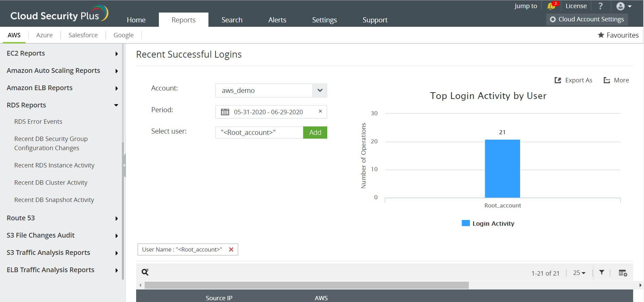
Task: Open Recent RDS Instance Activity report
Action: [x=54, y=165]
